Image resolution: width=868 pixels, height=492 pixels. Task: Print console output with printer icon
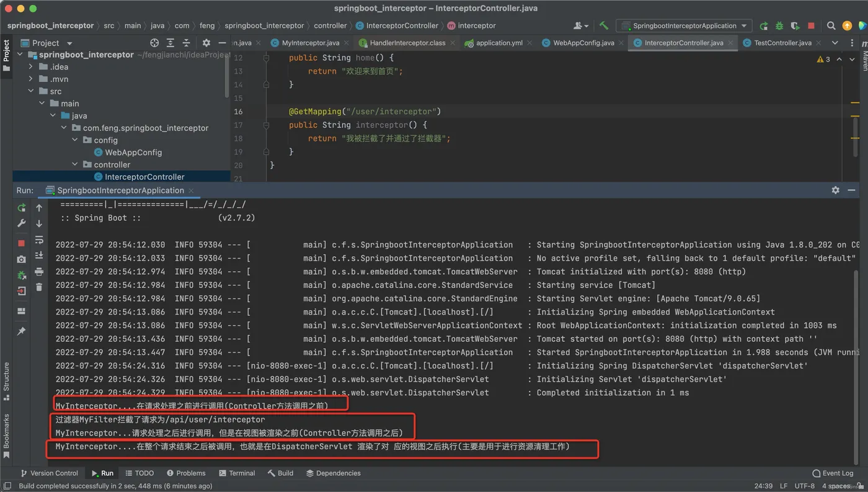click(x=39, y=271)
